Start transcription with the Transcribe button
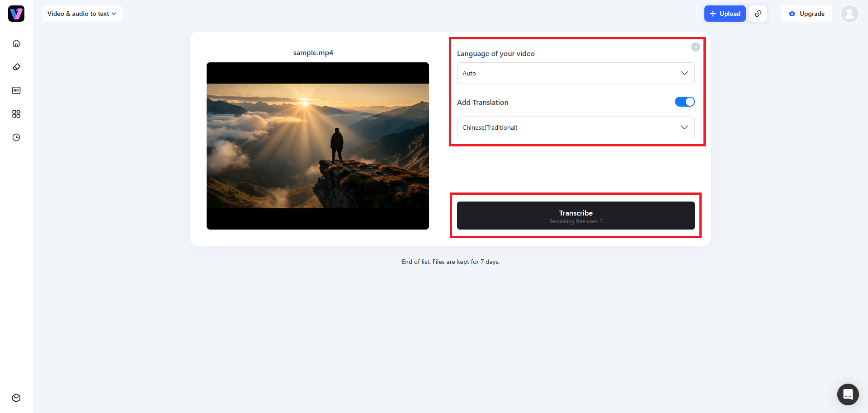The height and width of the screenshot is (413, 868). point(576,216)
